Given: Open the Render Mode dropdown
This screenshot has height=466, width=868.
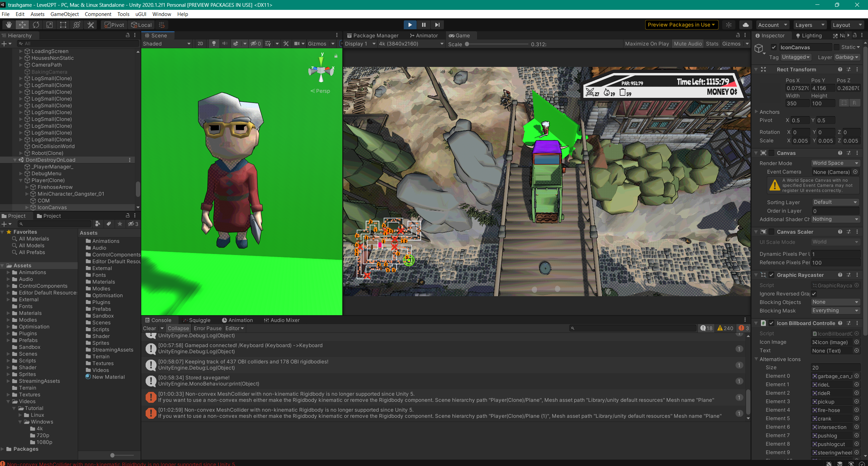Looking at the screenshot, I should tap(835, 163).
